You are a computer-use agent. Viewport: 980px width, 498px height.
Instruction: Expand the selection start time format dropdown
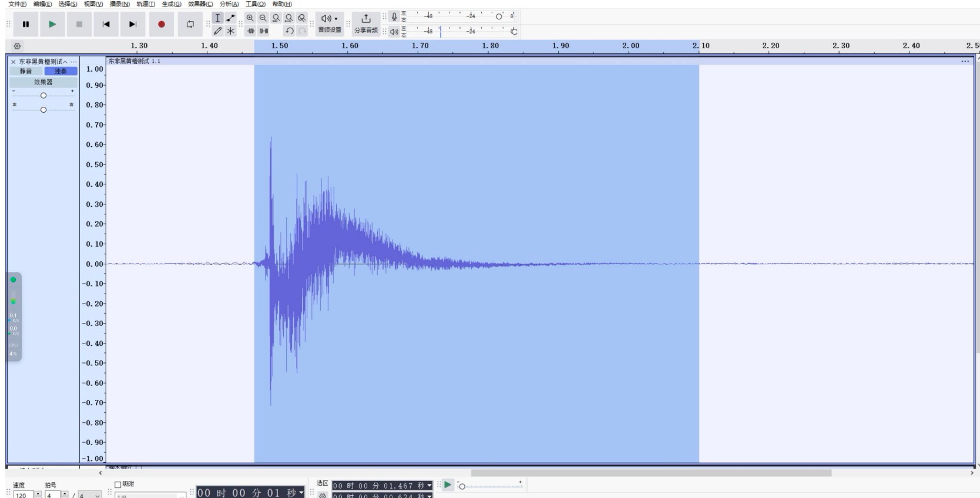(429, 486)
